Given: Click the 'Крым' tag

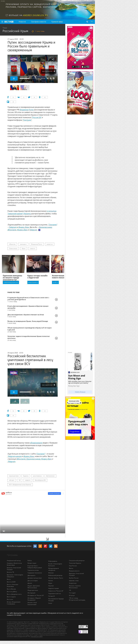Looking at the screenshot, I should click(24, 249).
